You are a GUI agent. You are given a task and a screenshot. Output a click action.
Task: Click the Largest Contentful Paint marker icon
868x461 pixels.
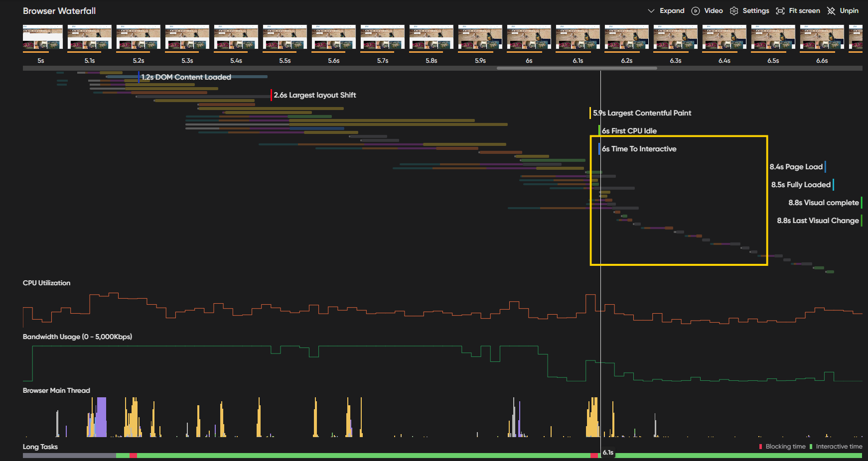coord(590,113)
